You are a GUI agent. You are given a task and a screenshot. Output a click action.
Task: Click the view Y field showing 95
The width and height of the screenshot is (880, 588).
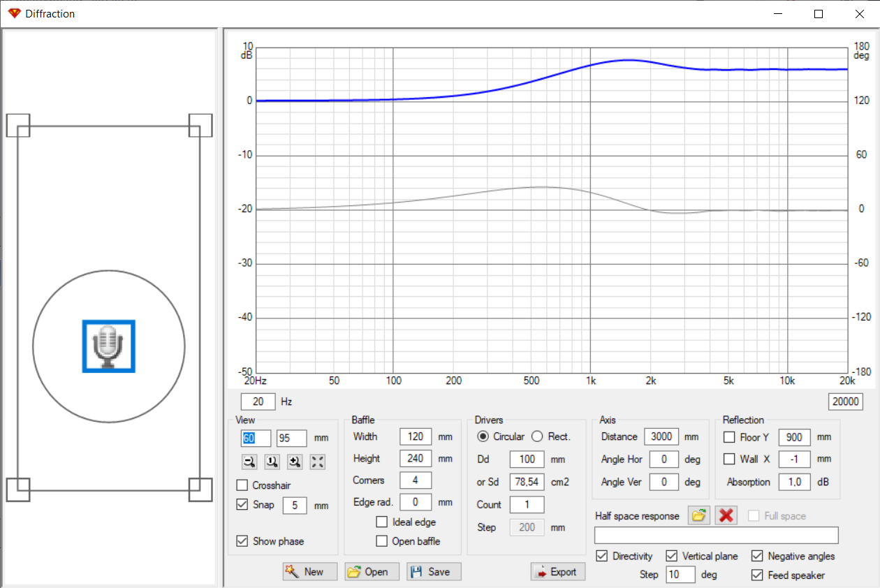(292, 438)
